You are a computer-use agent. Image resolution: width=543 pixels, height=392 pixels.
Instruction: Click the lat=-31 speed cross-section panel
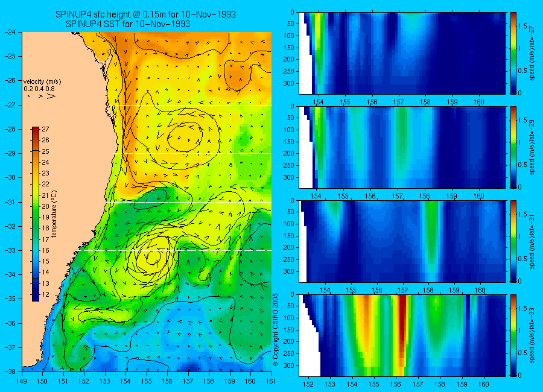402,241
